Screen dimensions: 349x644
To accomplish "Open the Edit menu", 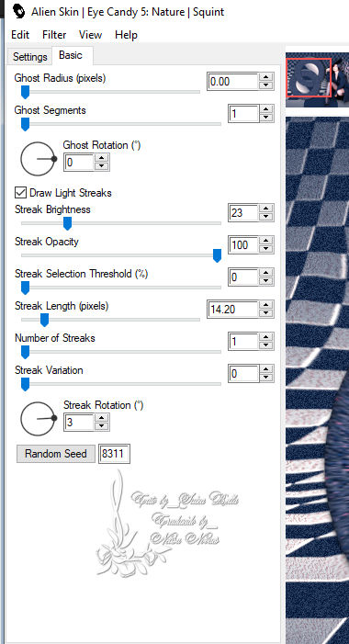I will (20, 35).
